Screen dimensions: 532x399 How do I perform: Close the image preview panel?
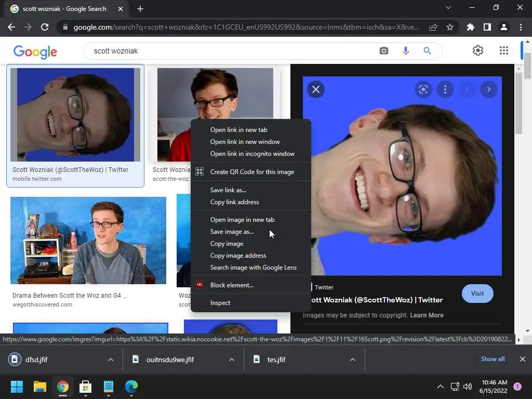point(316,89)
